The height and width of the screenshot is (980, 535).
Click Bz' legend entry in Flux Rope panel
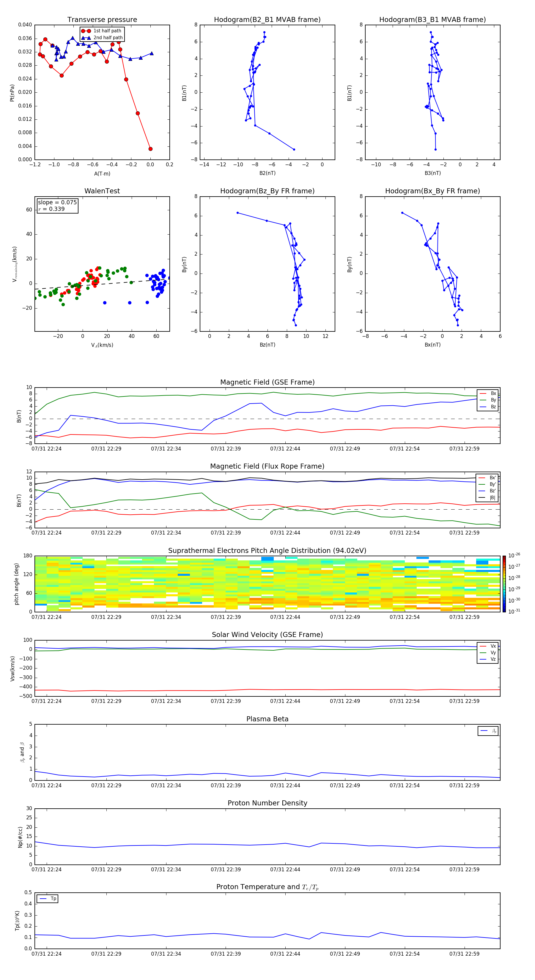(487, 491)
